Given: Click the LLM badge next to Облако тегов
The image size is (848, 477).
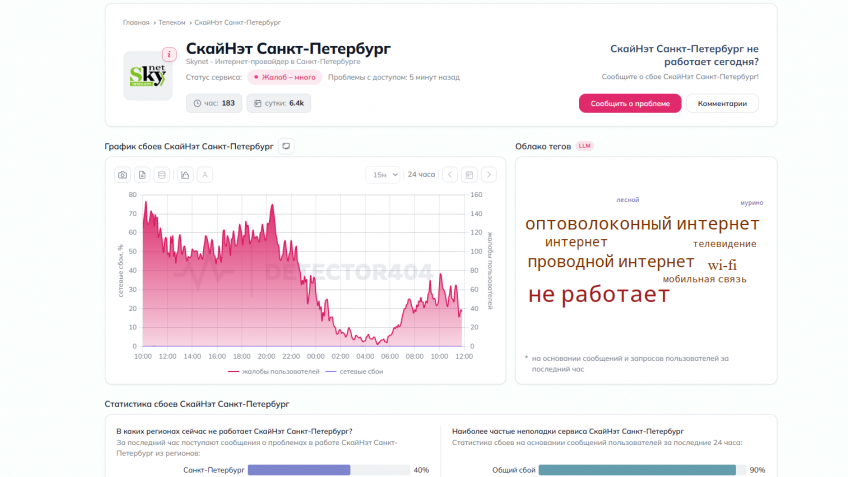Looking at the screenshot, I should click(x=585, y=146).
